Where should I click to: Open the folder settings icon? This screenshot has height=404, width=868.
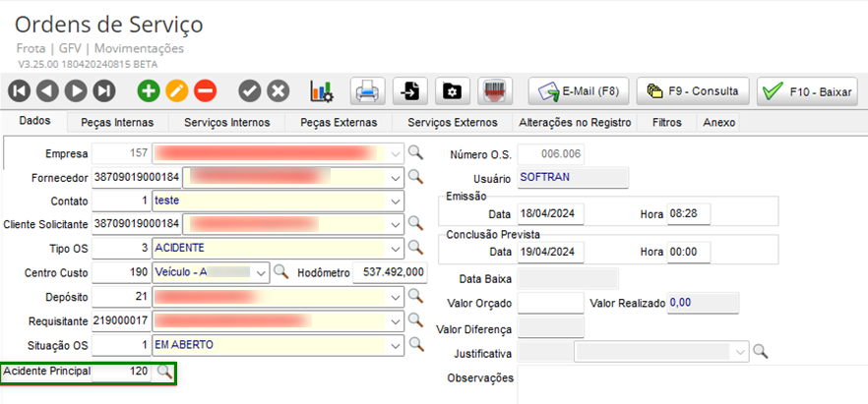(453, 91)
